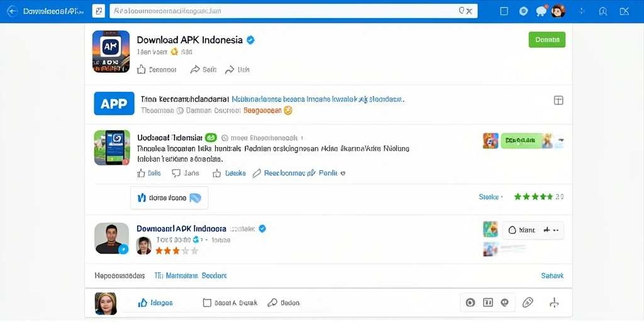Click the round record icon in the bottom toolbar

470,303
